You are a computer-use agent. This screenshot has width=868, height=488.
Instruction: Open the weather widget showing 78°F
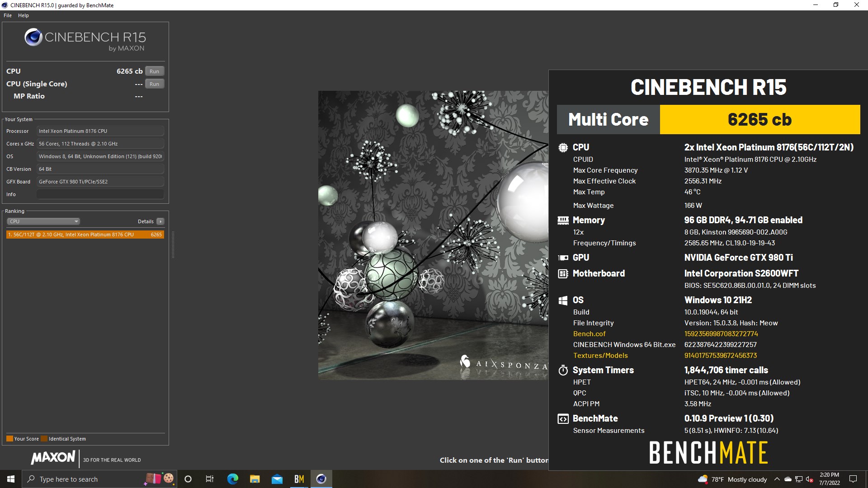click(732, 479)
